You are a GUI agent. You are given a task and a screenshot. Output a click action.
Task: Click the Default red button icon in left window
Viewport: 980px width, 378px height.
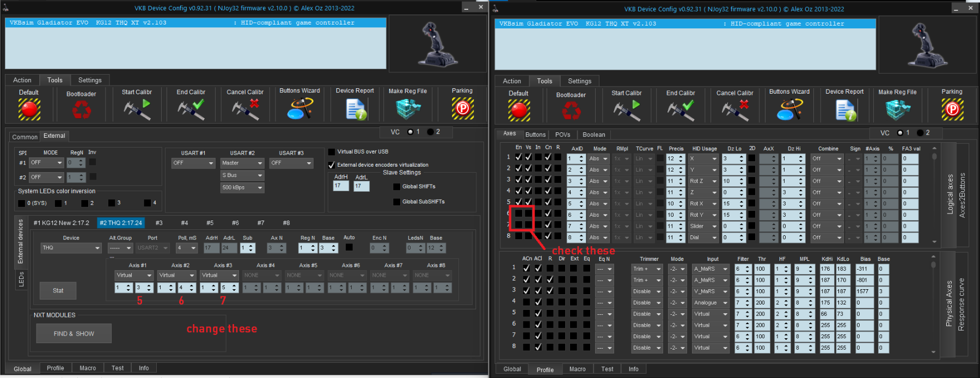click(x=29, y=109)
